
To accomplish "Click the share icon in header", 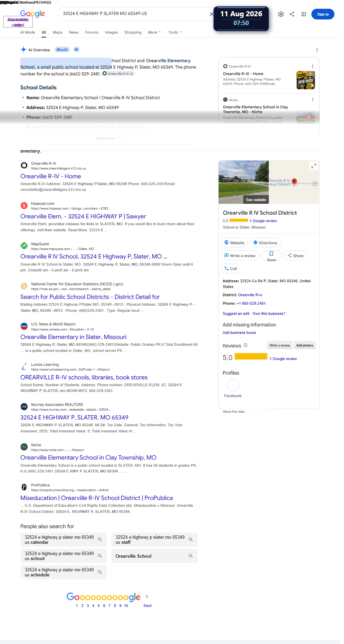I will pyautogui.click(x=292, y=14).
